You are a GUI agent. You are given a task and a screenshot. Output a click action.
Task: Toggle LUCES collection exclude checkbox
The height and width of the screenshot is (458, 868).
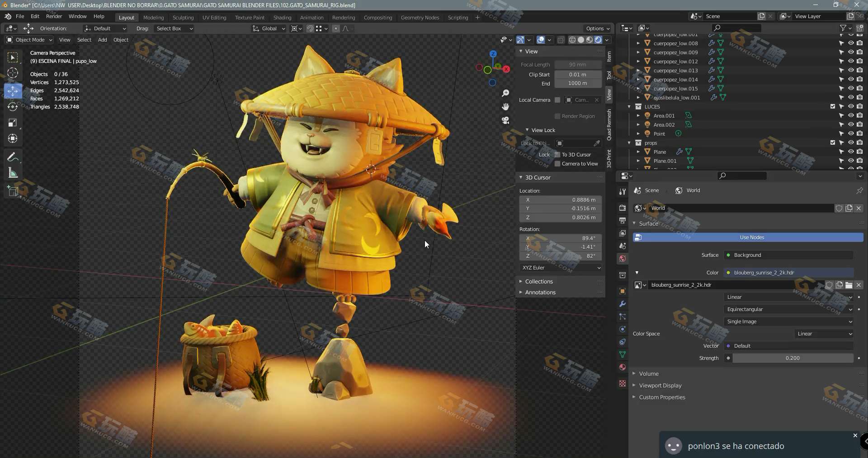(833, 107)
